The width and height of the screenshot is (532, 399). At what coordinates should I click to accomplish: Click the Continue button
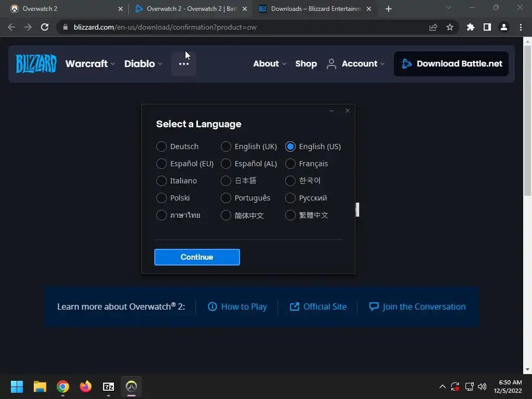(197, 257)
